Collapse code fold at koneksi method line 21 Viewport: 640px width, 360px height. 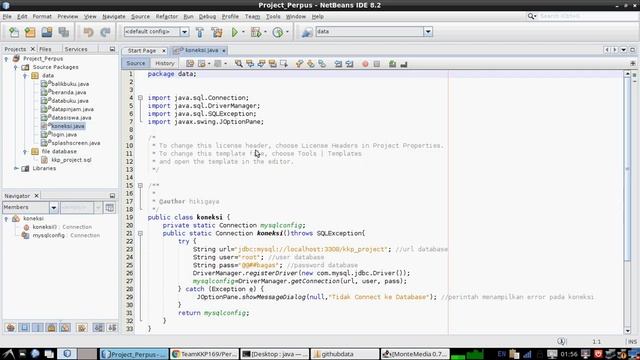(x=140, y=233)
